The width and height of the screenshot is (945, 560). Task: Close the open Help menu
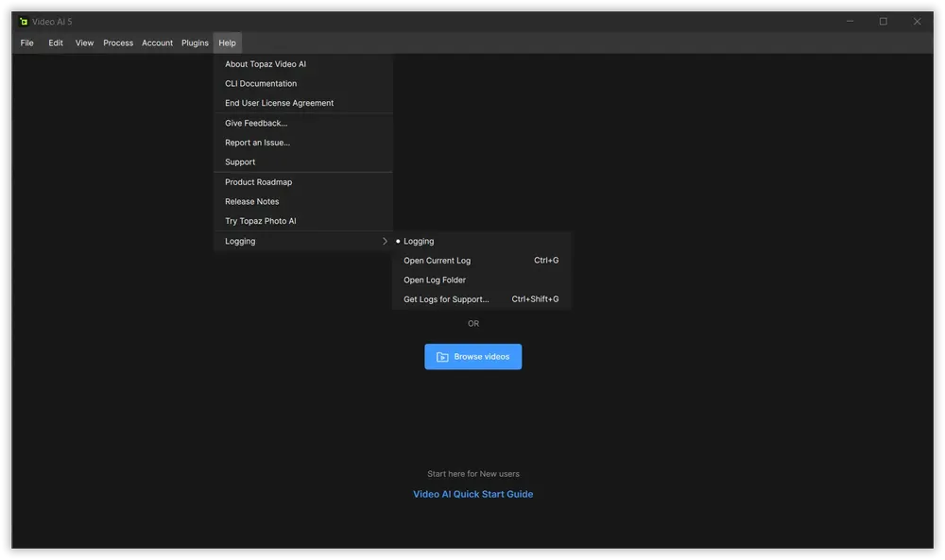[x=227, y=42]
